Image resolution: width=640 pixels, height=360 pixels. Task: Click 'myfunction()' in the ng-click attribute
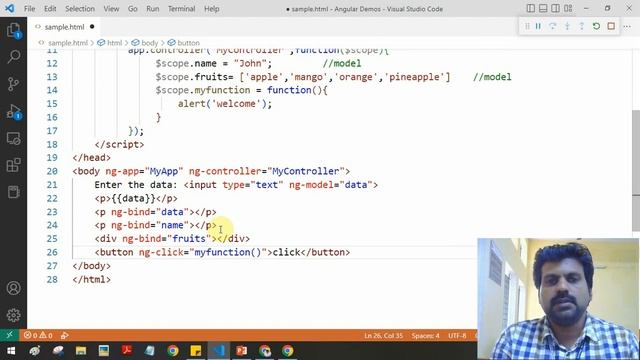[x=228, y=252]
